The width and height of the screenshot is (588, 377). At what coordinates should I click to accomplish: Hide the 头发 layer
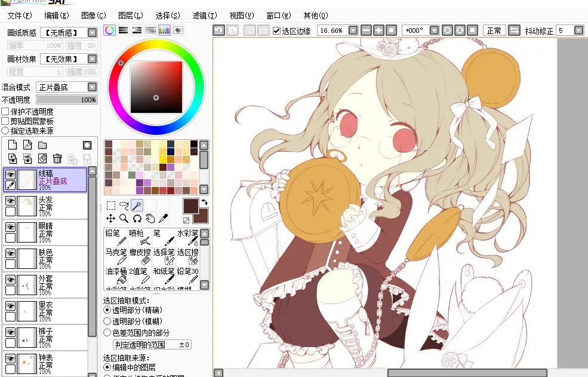pyautogui.click(x=11, y=201)
